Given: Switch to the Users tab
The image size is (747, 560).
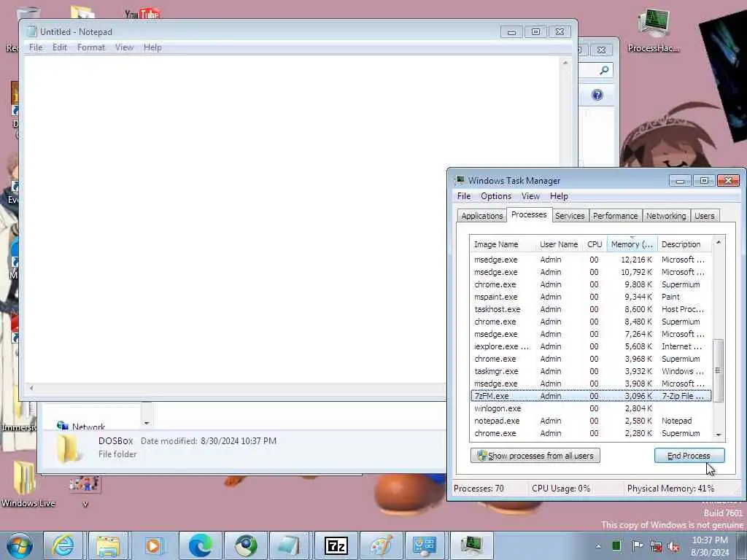Looking at the screenshot, I should coord(704,216).
